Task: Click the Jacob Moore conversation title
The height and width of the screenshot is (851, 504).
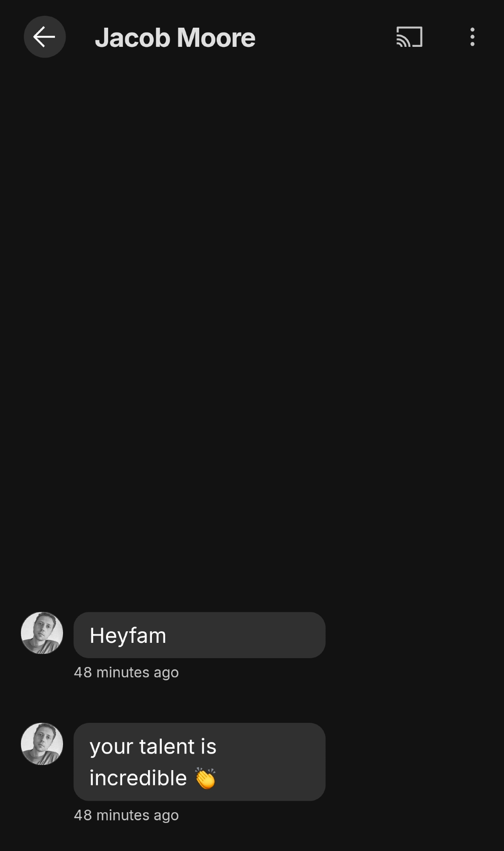Action: tap(175, 37)
